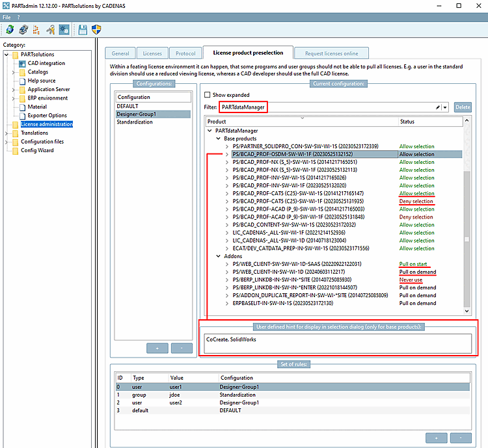Click the keys toolbar icon

[x=50, y=29]
